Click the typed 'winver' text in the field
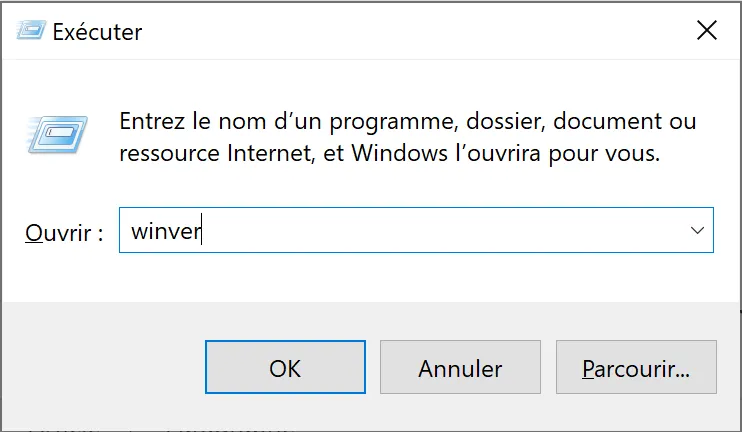The width and height of the screenshot is (742, 432). point(167,232)
